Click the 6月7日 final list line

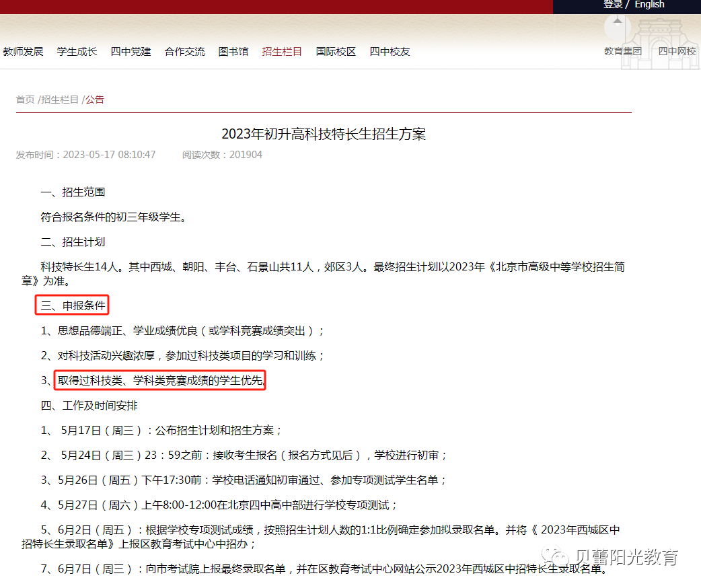point(325,569)
